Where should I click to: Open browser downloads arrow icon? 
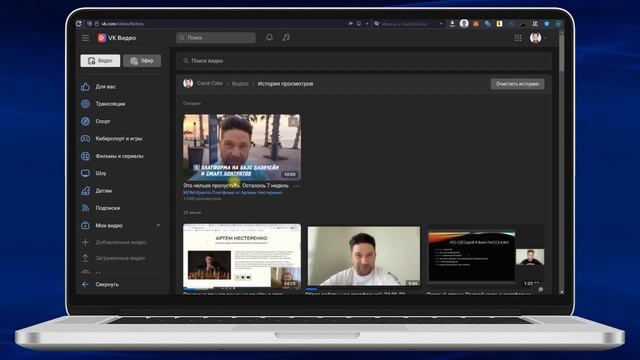452,24
